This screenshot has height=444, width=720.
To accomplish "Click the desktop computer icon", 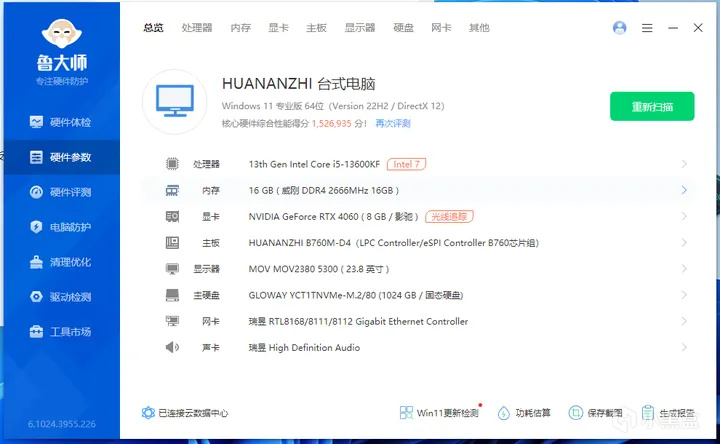I will click(174, 101).
